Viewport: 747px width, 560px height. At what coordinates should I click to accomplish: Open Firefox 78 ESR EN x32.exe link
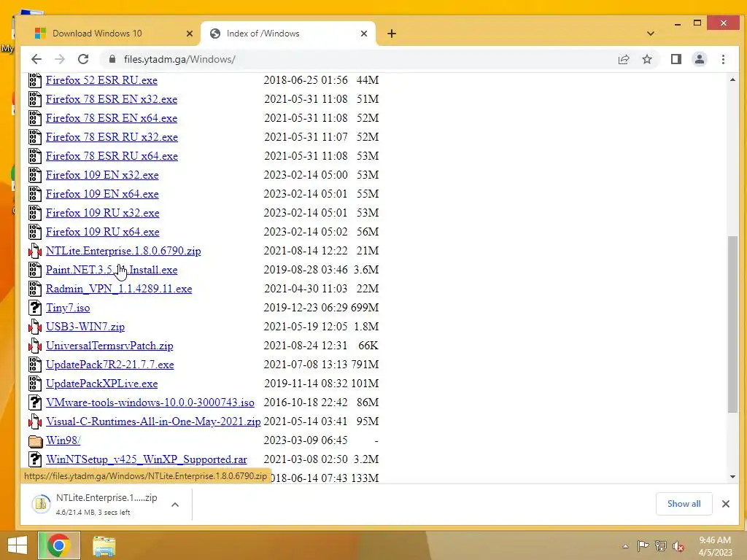click(112, 99)
